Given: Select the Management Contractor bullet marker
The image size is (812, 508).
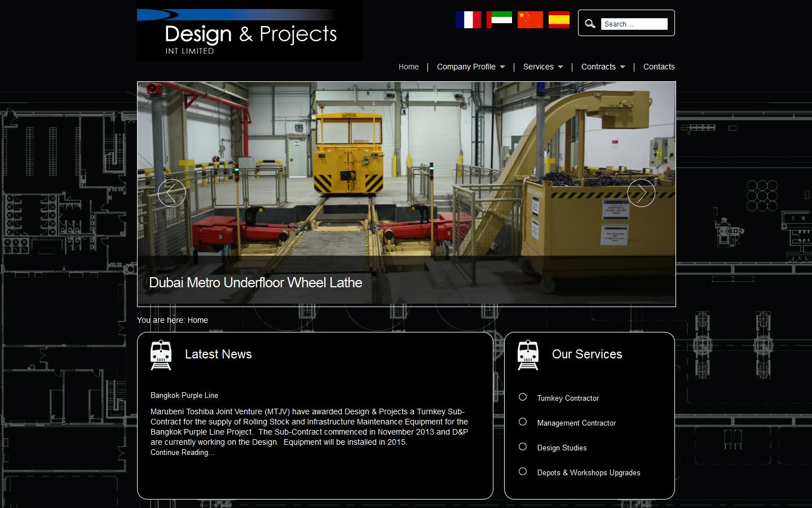Looking at the screenshot, I should (523, 422).
